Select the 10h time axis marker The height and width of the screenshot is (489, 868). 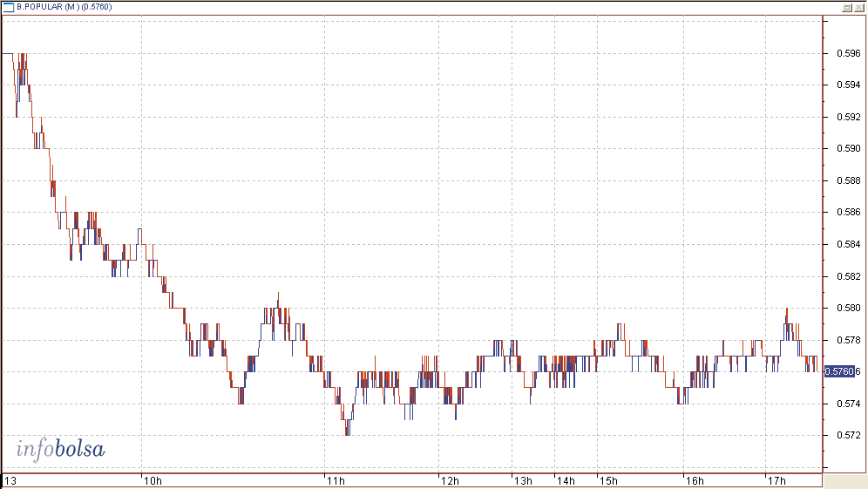pyautogui.click(x=152, y=480)
